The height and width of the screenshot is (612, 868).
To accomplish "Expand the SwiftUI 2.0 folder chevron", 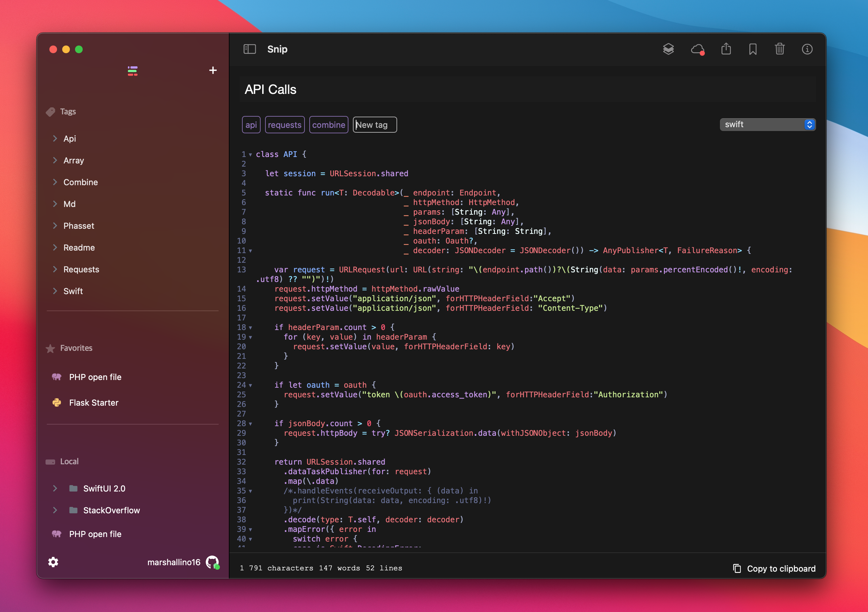I will [55, 488].
